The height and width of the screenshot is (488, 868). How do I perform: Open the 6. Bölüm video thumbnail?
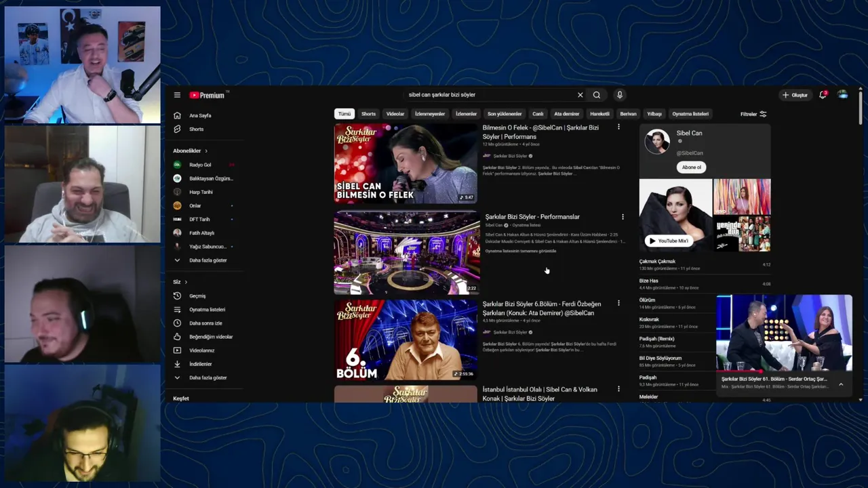click(x=406, y=340)
